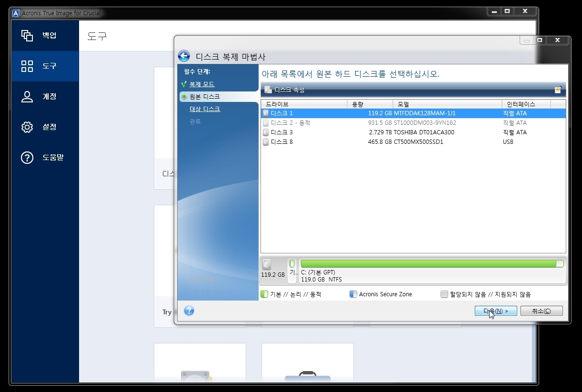Sort by 인터페이스 column header
Screen dimensions: 582x392
(x=526, y=104)
